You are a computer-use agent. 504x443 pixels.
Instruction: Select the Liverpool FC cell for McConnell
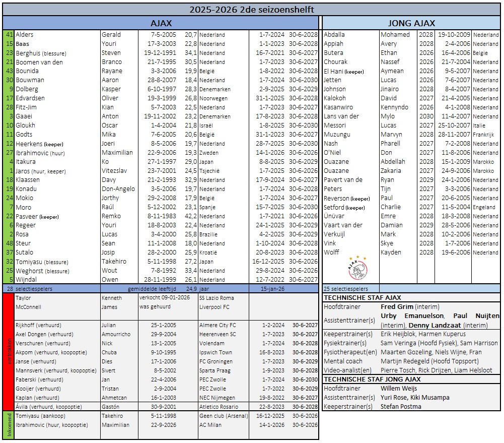214,307
